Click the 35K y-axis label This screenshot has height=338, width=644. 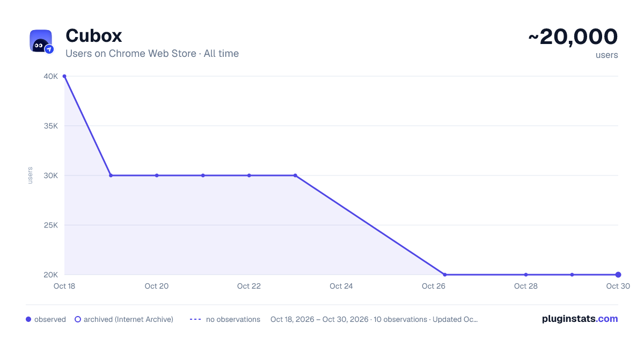click(x=51, y=126)
